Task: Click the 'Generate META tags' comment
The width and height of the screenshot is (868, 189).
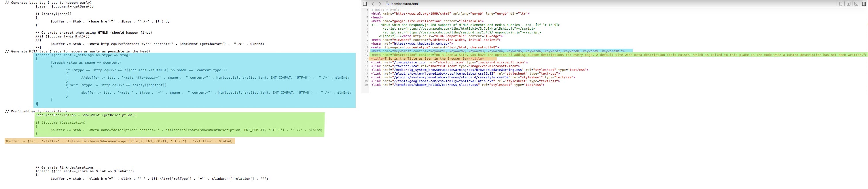Action: (77, 51)
